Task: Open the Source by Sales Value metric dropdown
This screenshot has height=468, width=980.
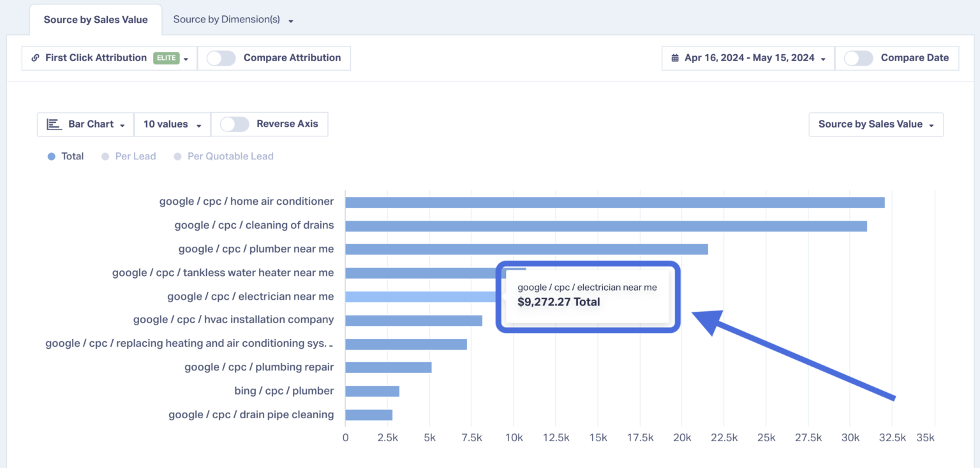Action: click(875, 124)
